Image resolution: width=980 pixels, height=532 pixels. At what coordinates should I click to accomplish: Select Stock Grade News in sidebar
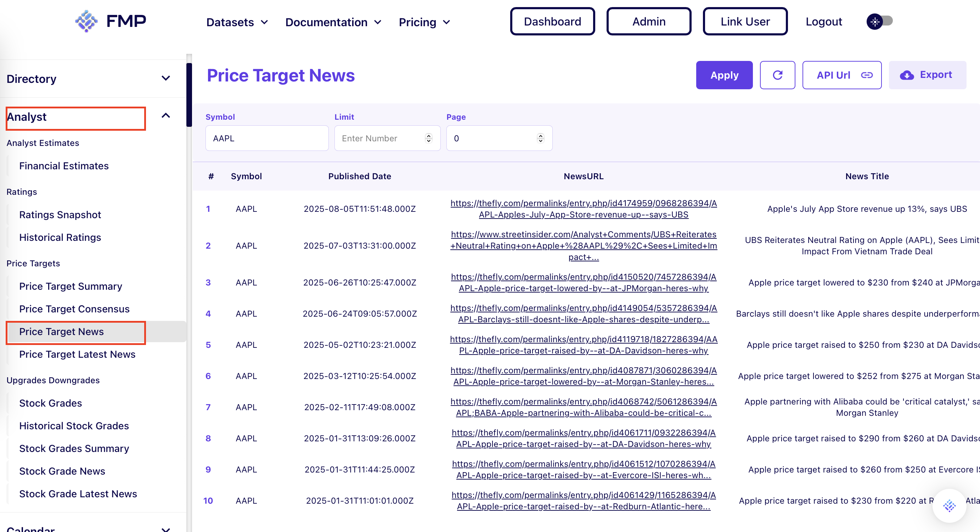click(x=62, y=471)
